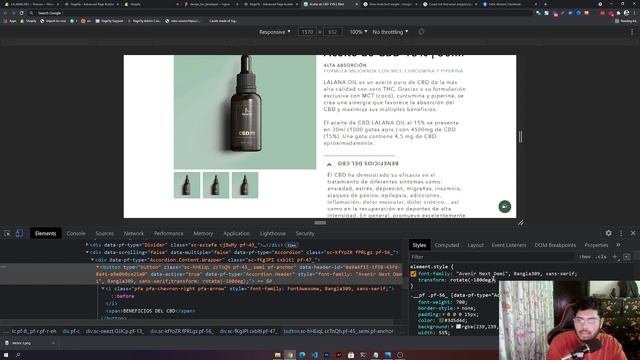
Task: Click flex badge on Divider div
Action: click(x=291, y=245)
